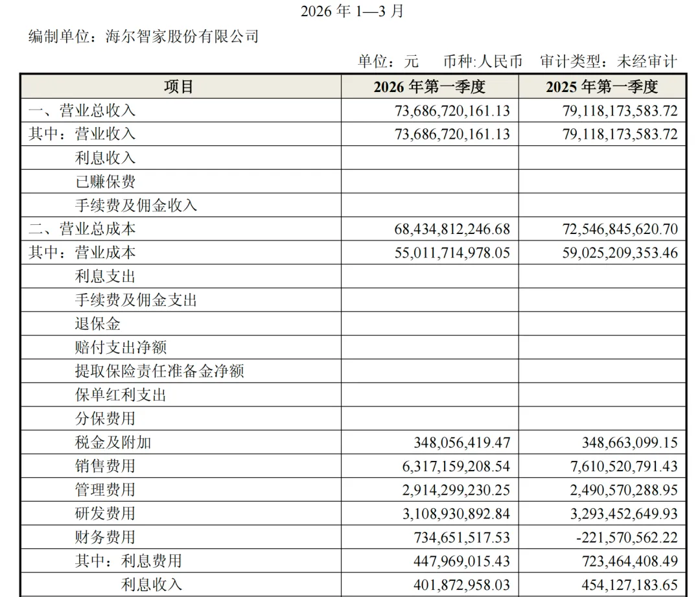Click value 2,490,570,288.95

[x=624, y=490]
